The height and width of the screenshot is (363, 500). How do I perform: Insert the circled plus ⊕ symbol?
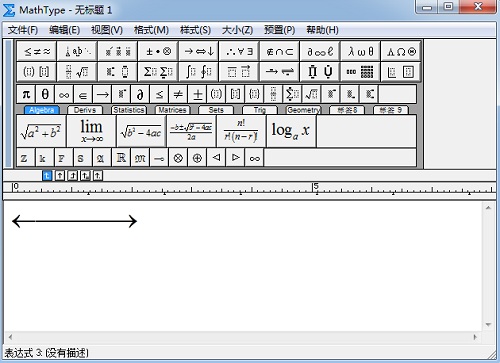pos(197,158)
